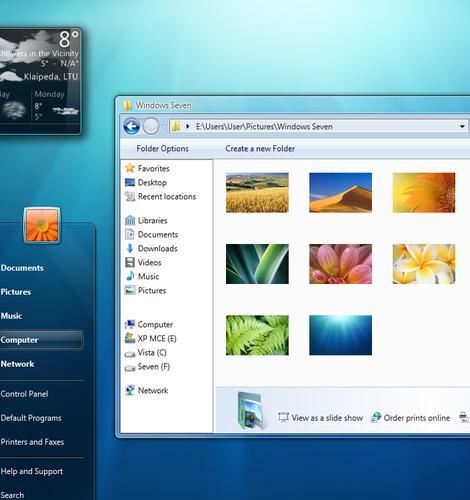Screen dimensions: 470x500
Task: Open Music in the Start menu
Action: pyautogui.click(x=11, y=316)
